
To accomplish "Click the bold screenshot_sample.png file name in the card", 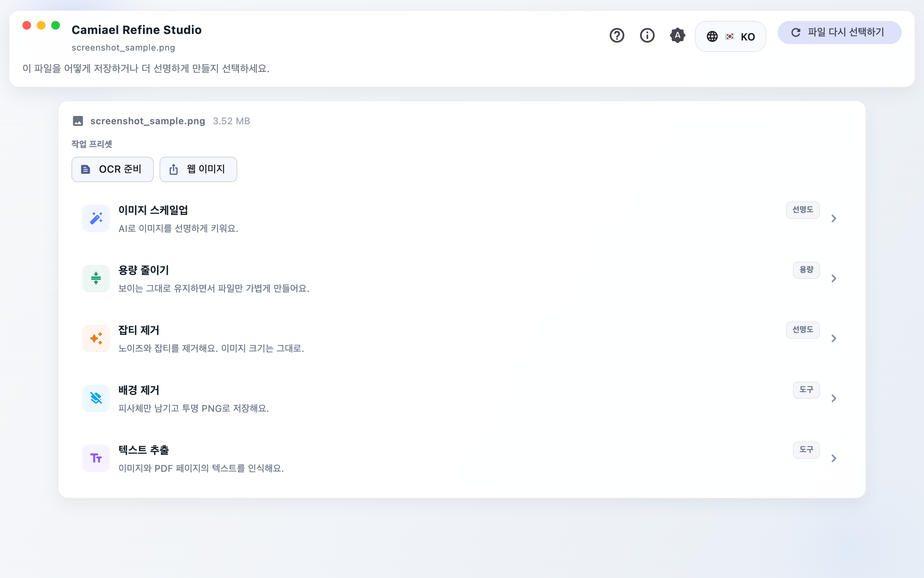I will (x=147, y=121).
